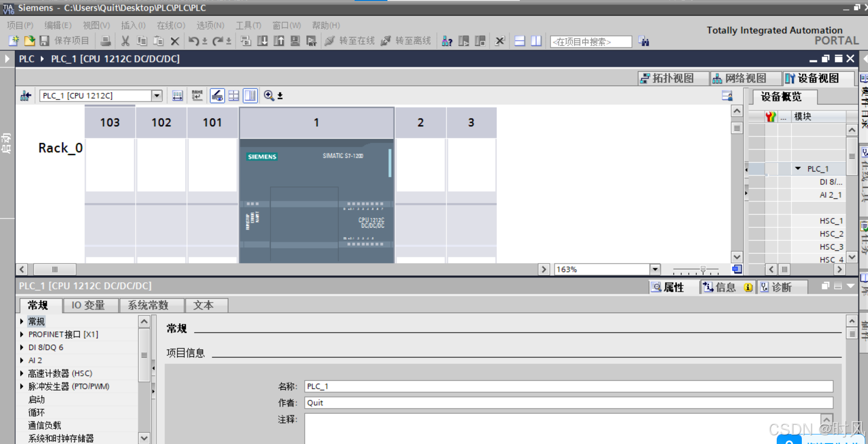
Task: Switch to 拓扑视图 topology view
Action: [x=673, y=78]
